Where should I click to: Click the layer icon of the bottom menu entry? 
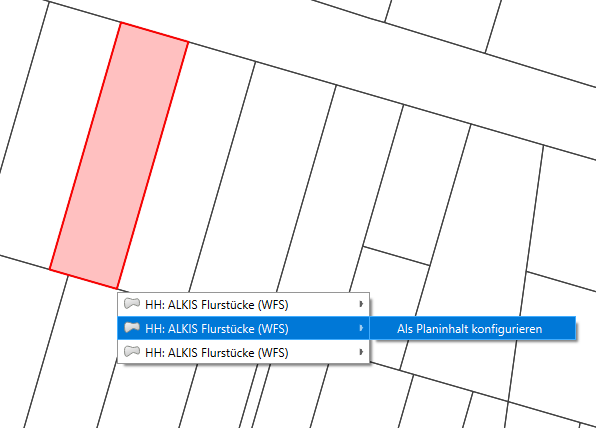pyautogui.click(x=132, y=352)
